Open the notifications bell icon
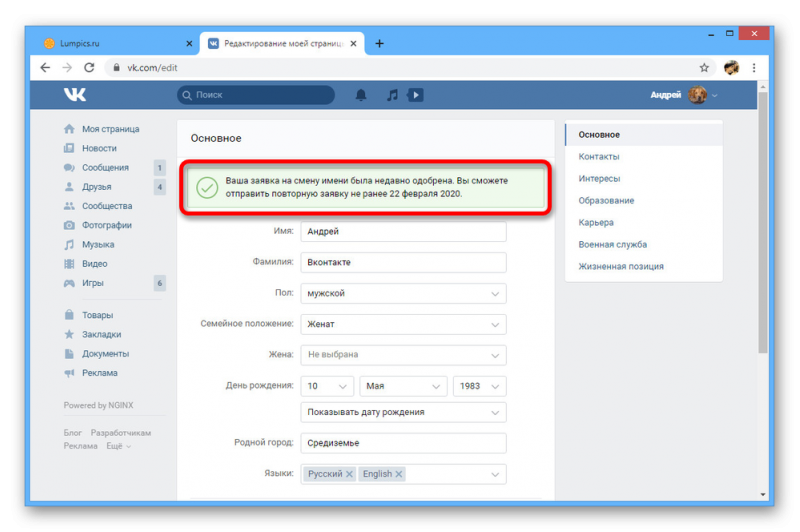Image resolution: width=800 pixels, height=532 pixels. coord(361,95)
